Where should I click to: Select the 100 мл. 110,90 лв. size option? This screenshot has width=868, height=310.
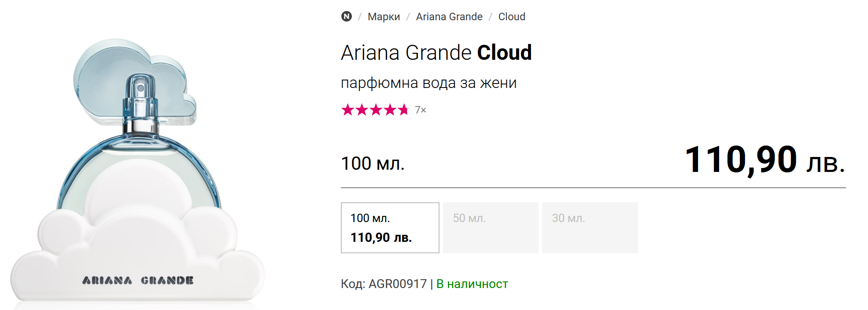point(390,228)
